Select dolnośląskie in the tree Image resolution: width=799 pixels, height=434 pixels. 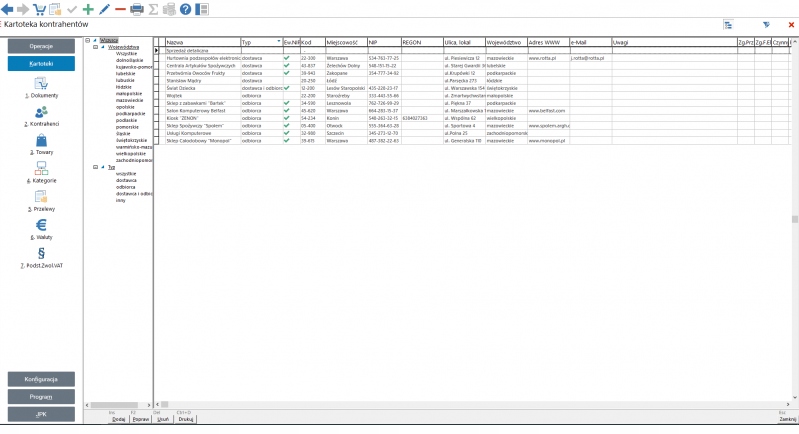(129, 60)
